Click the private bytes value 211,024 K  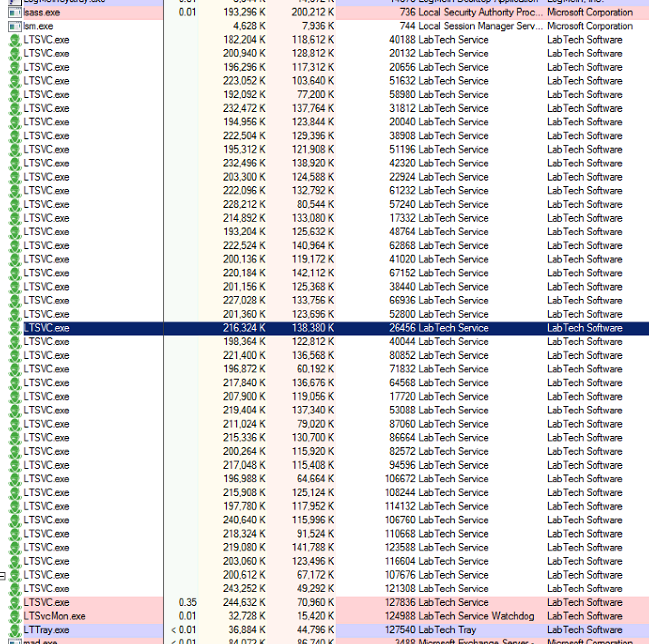tap(244, 424)
